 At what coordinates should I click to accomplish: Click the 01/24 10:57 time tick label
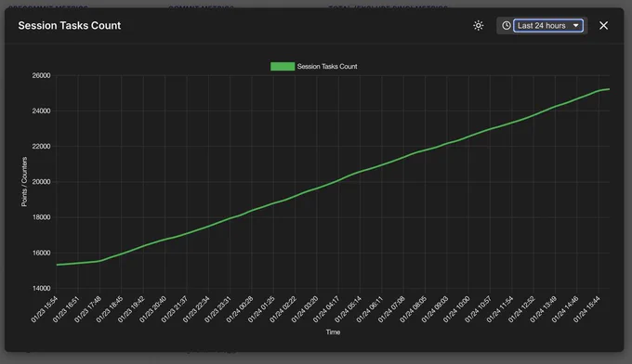click(x=479, y=309)
